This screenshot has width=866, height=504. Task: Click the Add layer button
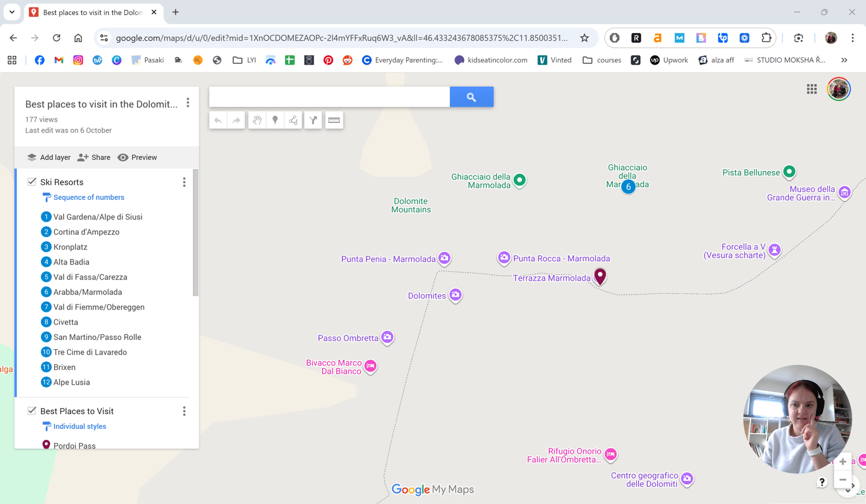coord(49,158)
